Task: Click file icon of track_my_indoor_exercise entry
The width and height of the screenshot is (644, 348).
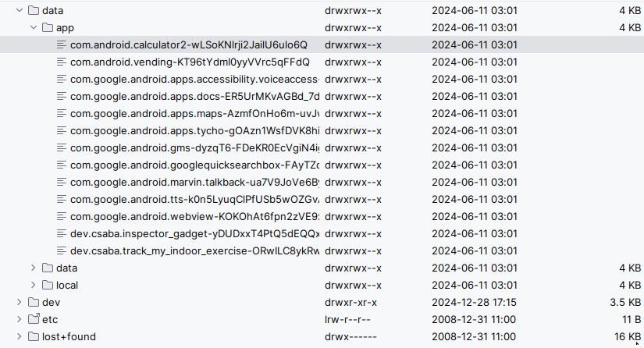Action: tap(62, 250)
